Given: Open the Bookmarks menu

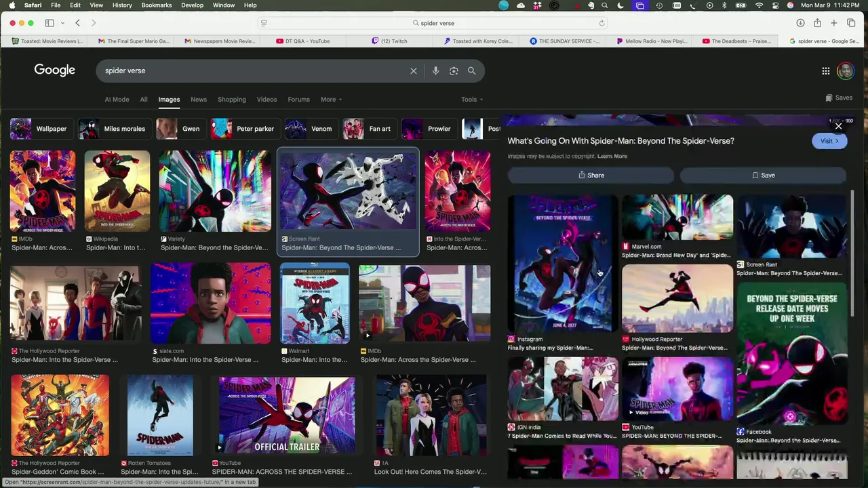Looking at the screenshot, I should click(157, 5).
